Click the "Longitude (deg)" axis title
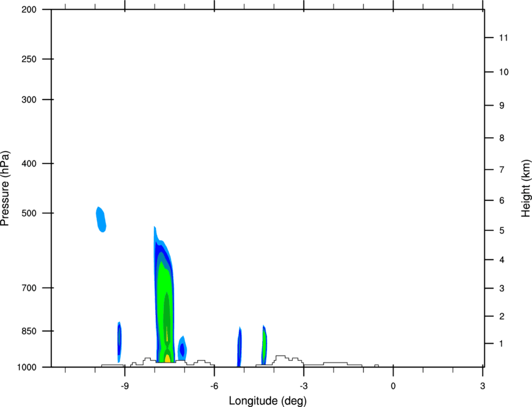This screenshot has height=407, width=532. point(268,401)
